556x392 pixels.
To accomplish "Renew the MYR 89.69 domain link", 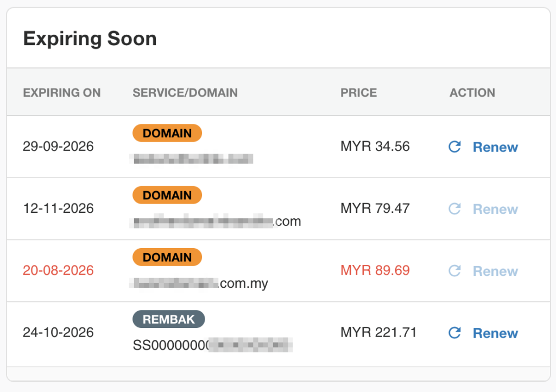I will click(x=495, y=271).
